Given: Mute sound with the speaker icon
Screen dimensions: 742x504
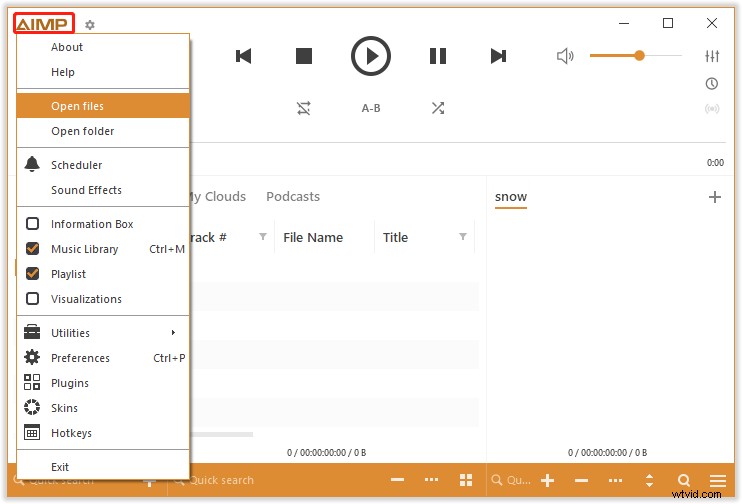Looking at the screenshot, I should click(565, 56).
